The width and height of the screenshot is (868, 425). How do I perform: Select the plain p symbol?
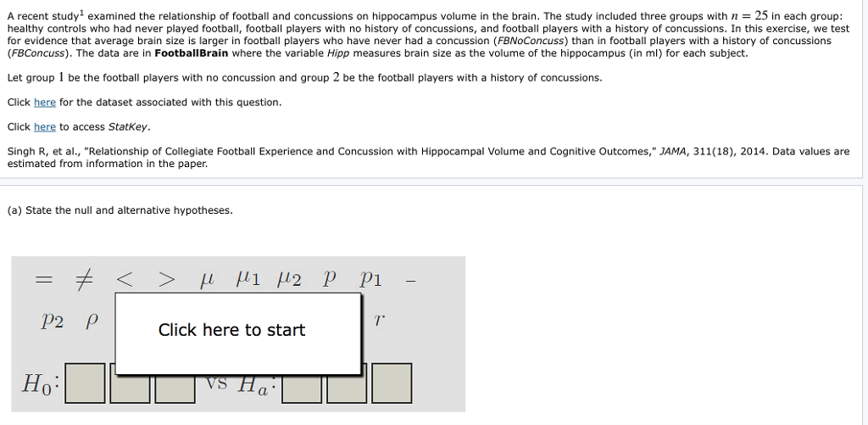pyautogui.click(x=330, y=279)
